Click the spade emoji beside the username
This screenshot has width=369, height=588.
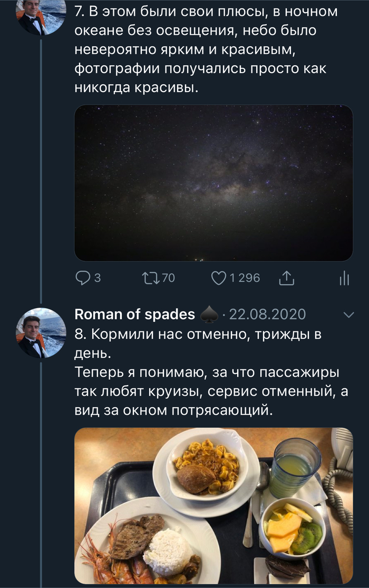pyautogui.click(x=209, y=315)
